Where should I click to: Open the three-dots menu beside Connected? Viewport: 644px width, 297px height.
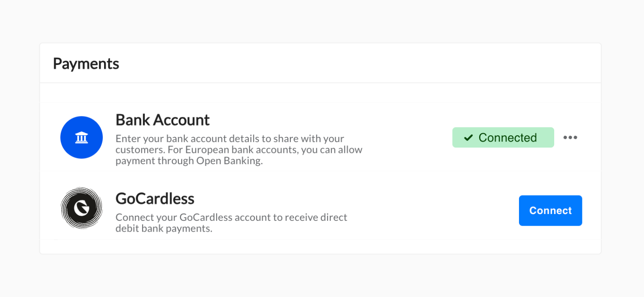tap(570, 137)
